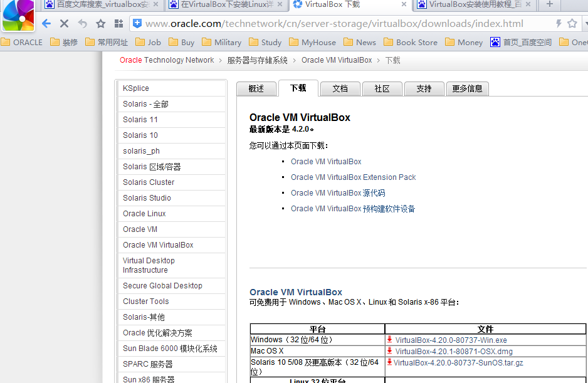Open a new tab with plus button
This screenshot has height=383, width=588.
pos(550,4)
